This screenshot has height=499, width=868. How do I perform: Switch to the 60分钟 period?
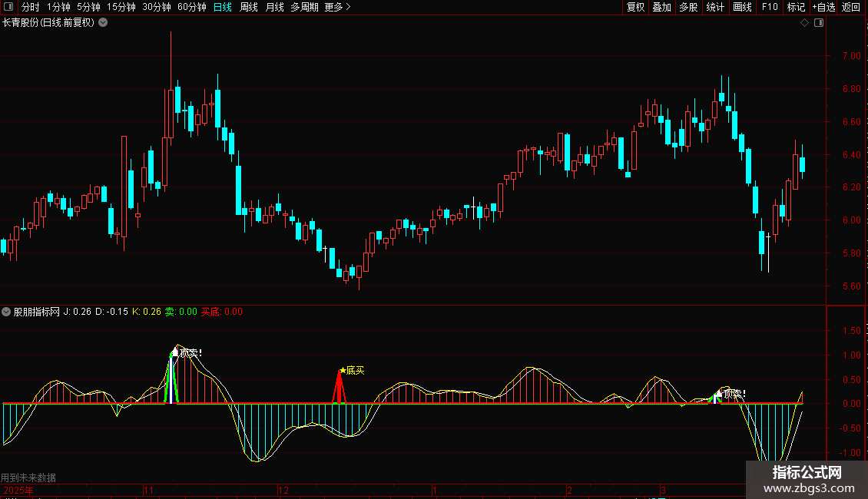(x=191, y=7)
